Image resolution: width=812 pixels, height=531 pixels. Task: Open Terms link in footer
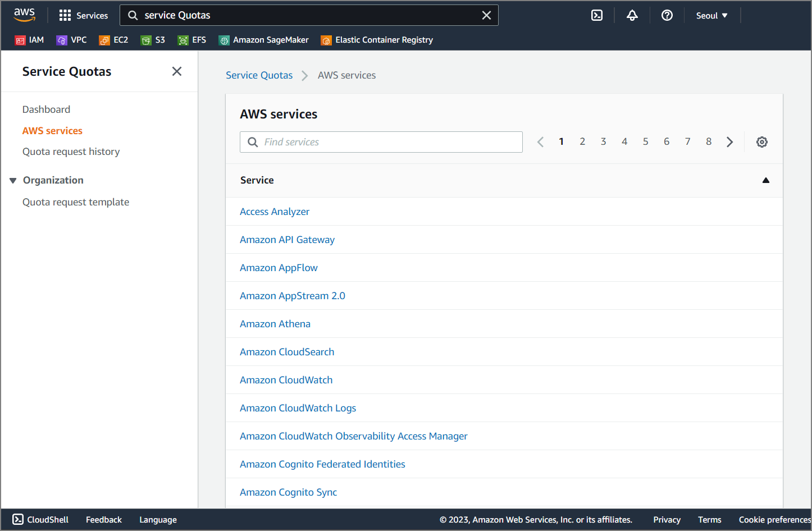710,520
